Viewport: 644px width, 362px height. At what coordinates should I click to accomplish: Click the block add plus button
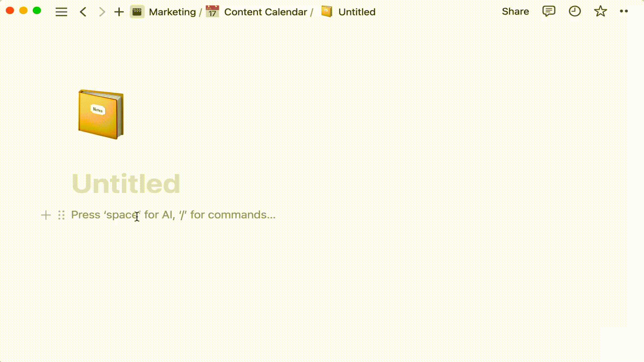point(46,215)
